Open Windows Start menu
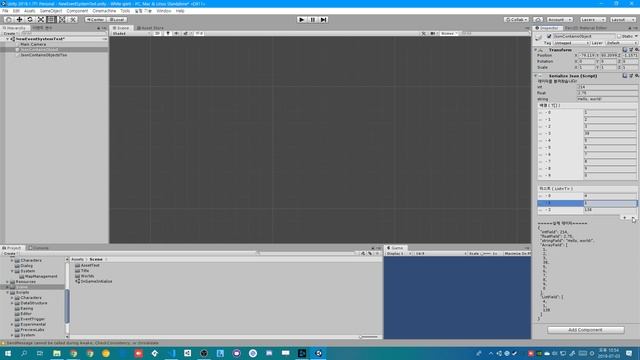640x360 pixels. [x=8, y=353]
